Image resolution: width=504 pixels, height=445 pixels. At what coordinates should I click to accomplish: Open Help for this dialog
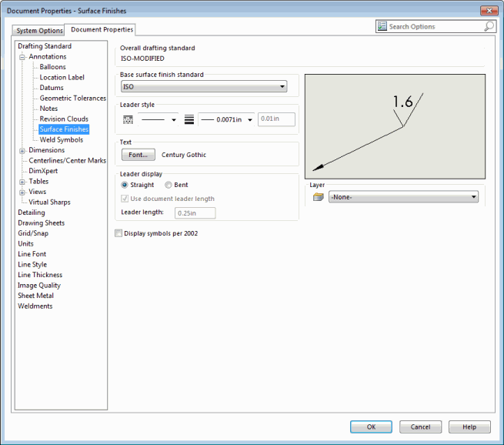coord(469,427)
